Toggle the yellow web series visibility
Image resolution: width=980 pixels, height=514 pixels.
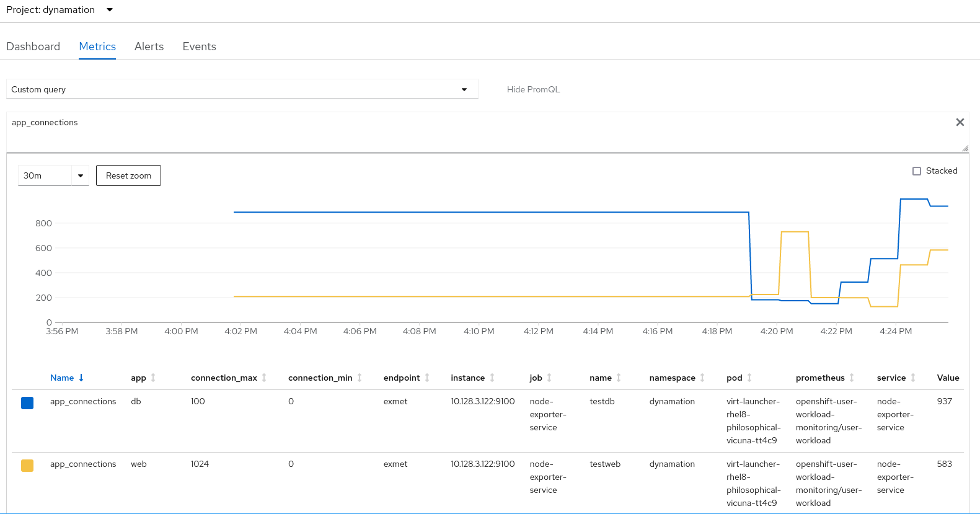(27, 466)
